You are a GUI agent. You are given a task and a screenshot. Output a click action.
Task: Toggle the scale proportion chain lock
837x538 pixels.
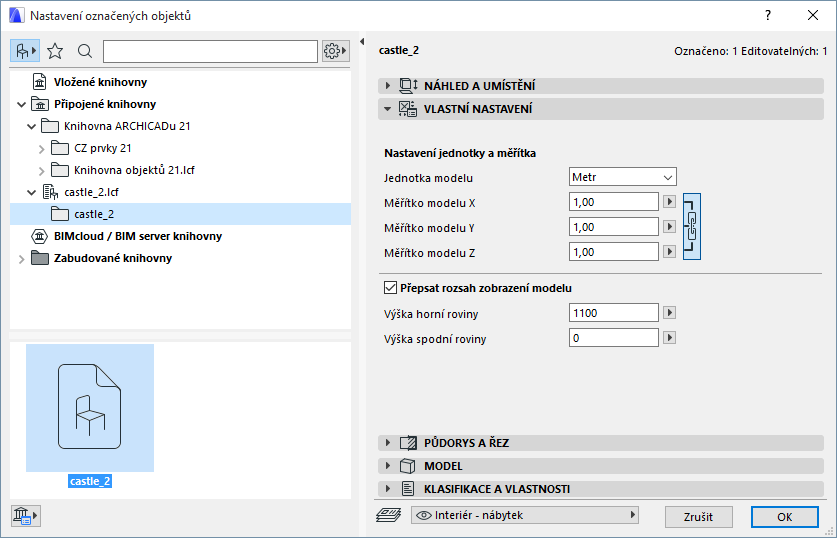pos(691,226)
